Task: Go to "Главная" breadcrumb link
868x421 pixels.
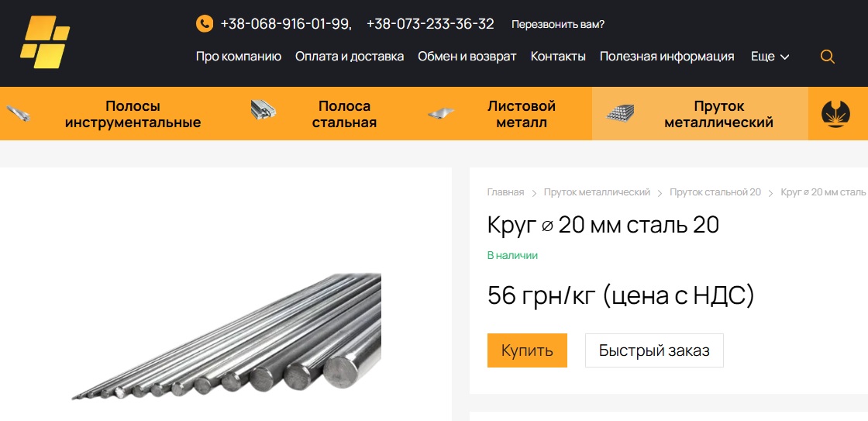Action: (x=505, y=192)
